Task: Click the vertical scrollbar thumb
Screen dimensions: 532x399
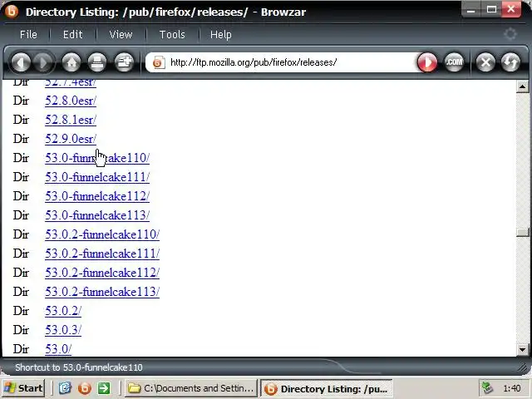Action: click(x=523, y=232)
